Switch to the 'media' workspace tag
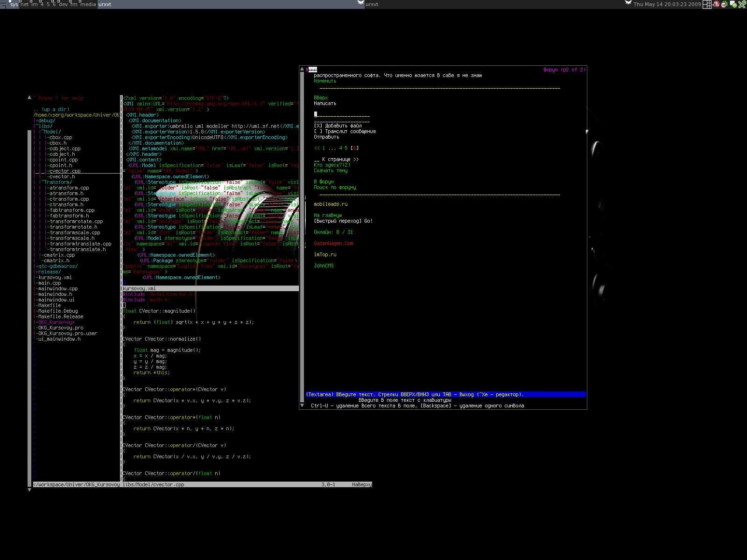Viewport: 747px width, 560px height. 88,4
